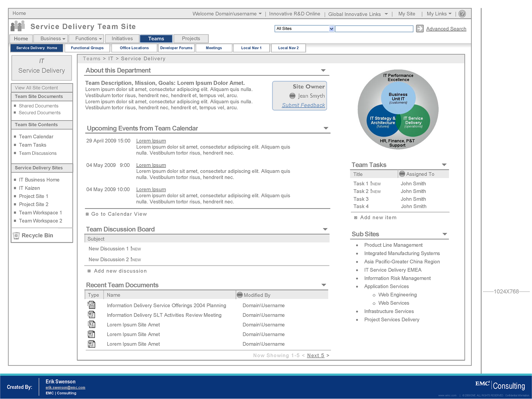532x399 pixels.
Task: Click into the search text field
Action: (x=374, y=29)
